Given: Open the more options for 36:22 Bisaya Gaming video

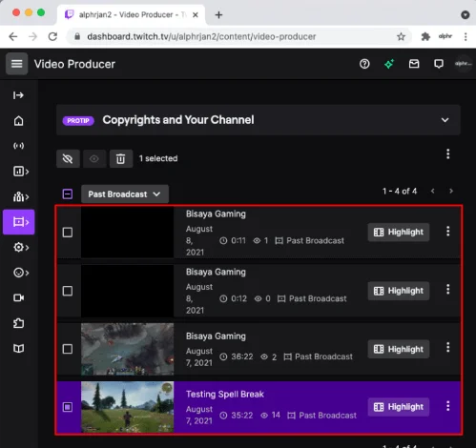Looking at the screenshot, I should tap(448, 348).
